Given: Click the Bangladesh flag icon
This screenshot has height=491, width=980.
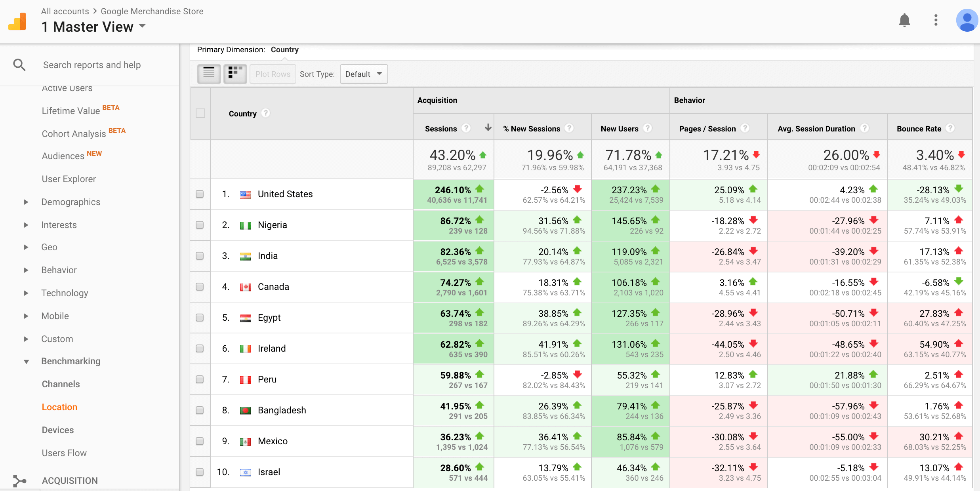Looking at the screenshot, I should coord(246,411).
